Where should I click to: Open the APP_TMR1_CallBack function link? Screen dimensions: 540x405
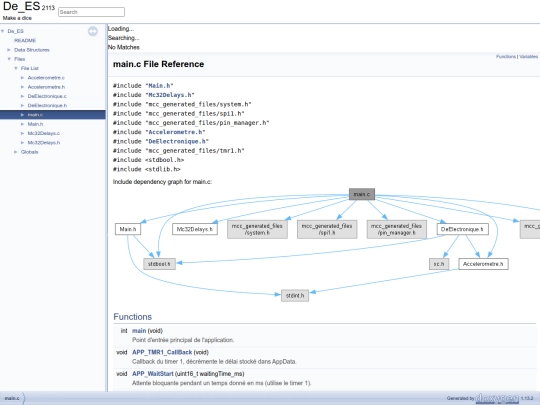162,352
